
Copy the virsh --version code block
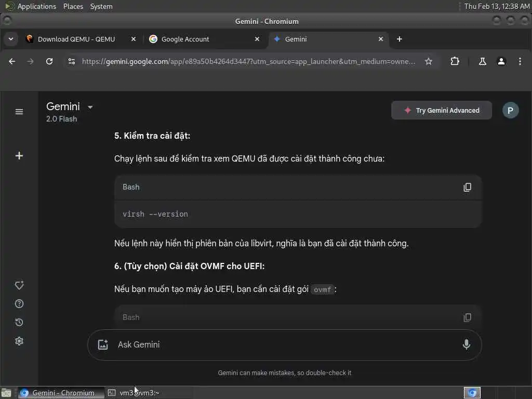pyautogui.click(x=467, y=187)
